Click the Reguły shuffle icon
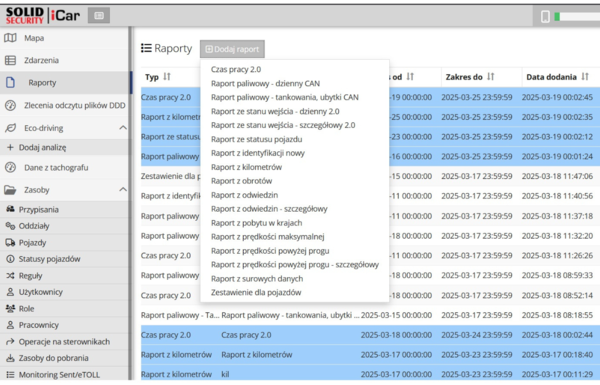The height and width of the screenshot is (385, 600). click(x=10, y=276)
